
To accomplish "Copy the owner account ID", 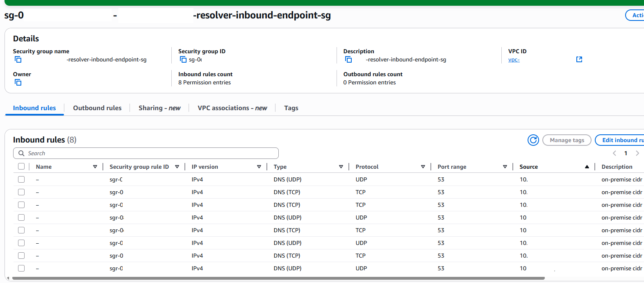I will click(x=18, y=83).
